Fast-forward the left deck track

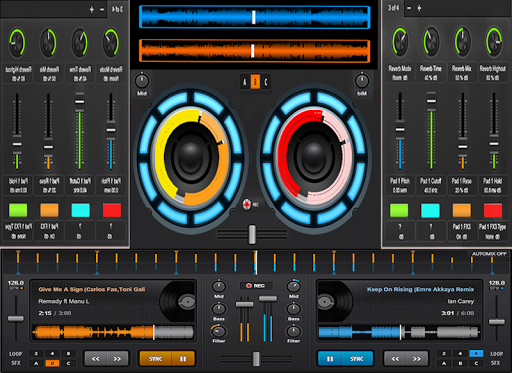[x=117, y=359]
